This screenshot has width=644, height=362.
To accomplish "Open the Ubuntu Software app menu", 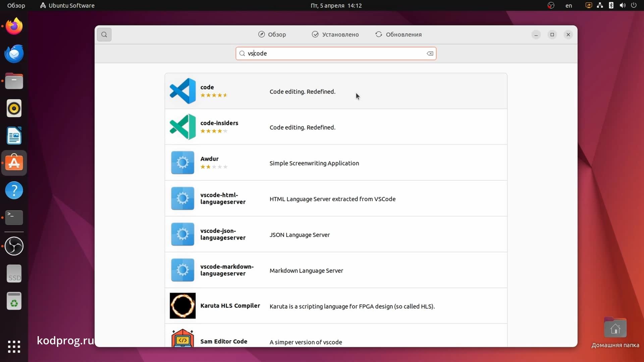I will [x=67, y=5].
